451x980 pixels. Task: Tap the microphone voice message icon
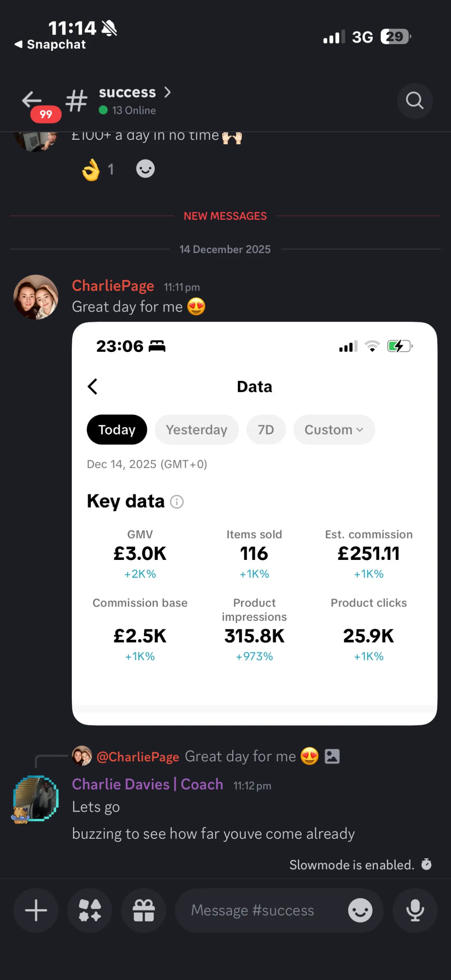click(x=415, y=910)
